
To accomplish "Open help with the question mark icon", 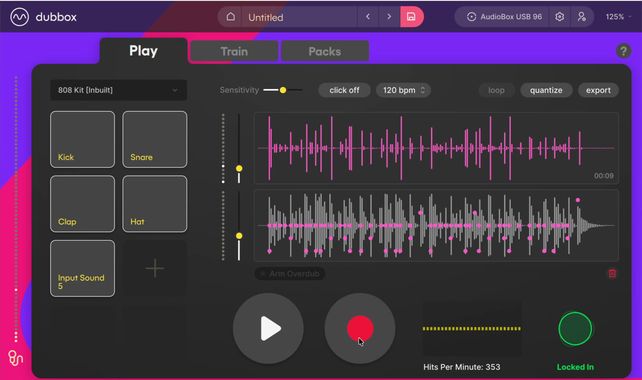I will click(623, 51).
